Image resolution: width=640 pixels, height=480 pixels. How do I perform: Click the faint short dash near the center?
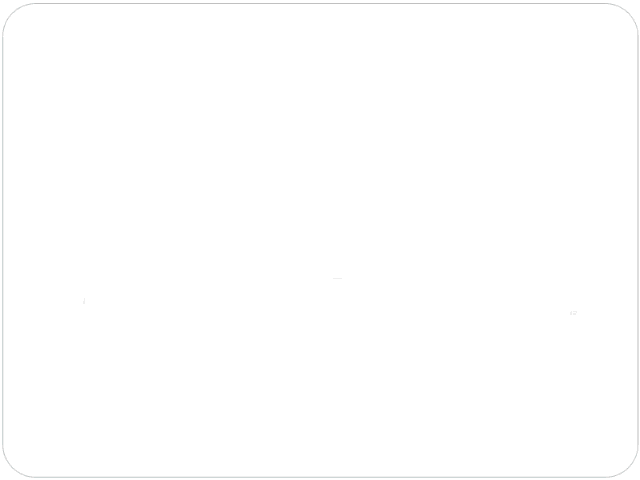(x=337, y=278)
